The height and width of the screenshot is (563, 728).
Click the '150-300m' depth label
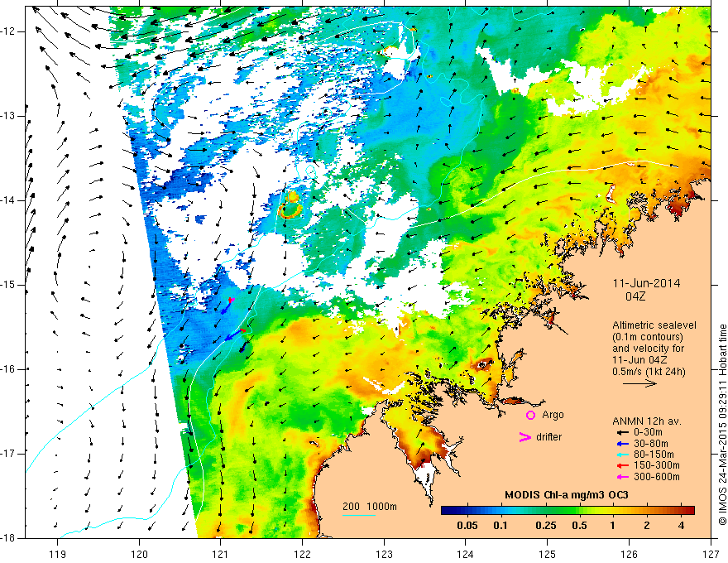[656, 465]
